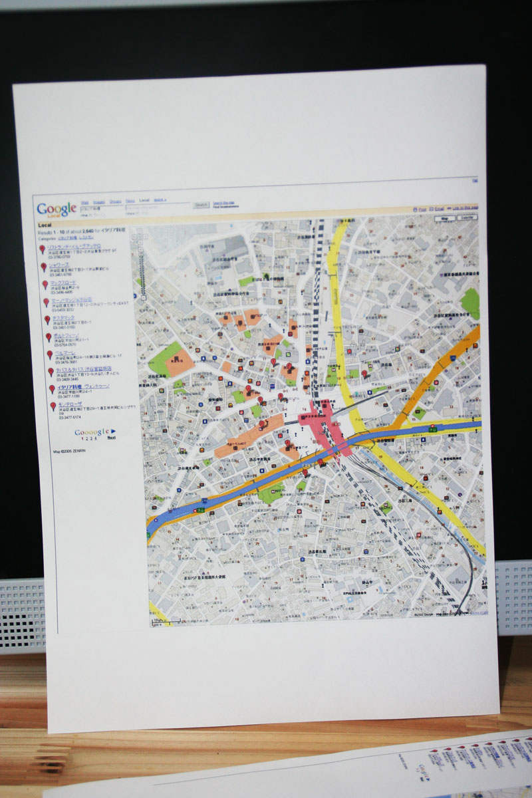Click the Search button
This screenshot has width=532, height=798.
click(201, 205)
